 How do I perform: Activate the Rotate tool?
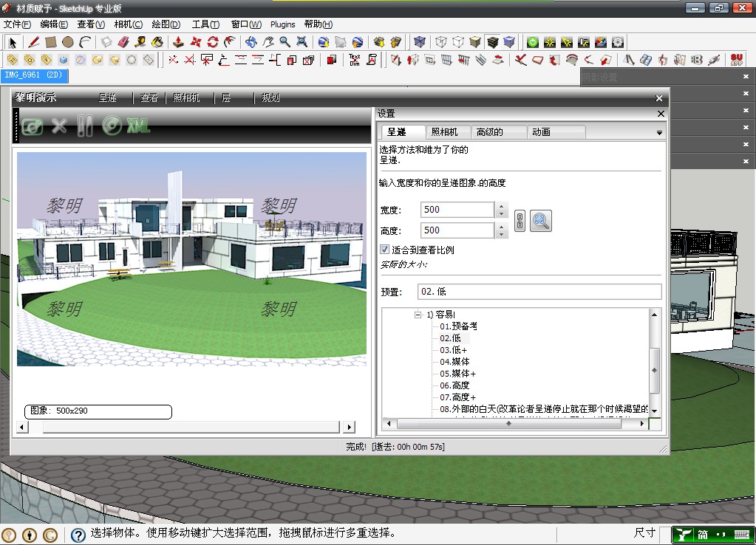coord(213,42)
